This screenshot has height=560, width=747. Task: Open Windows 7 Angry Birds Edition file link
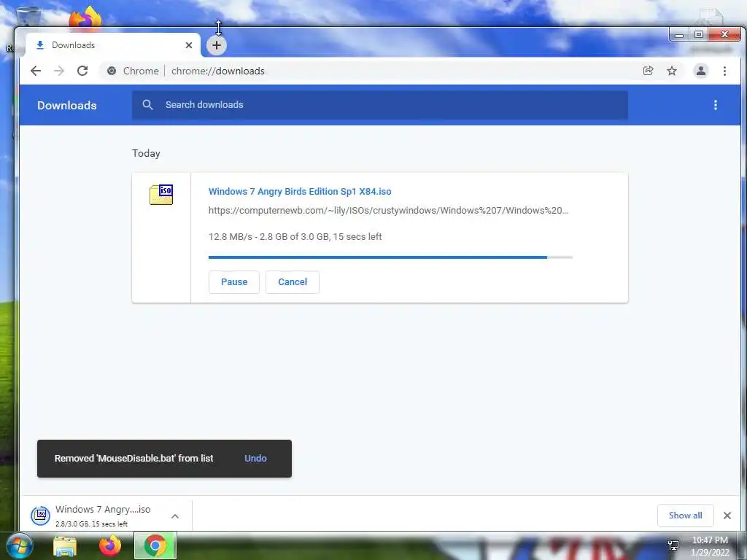300,192
